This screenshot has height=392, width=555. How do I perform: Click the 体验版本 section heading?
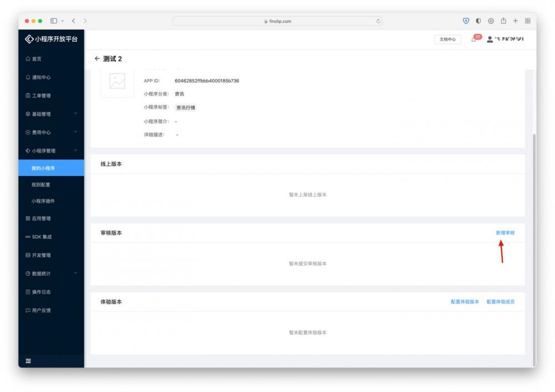[x=111, y=302]
